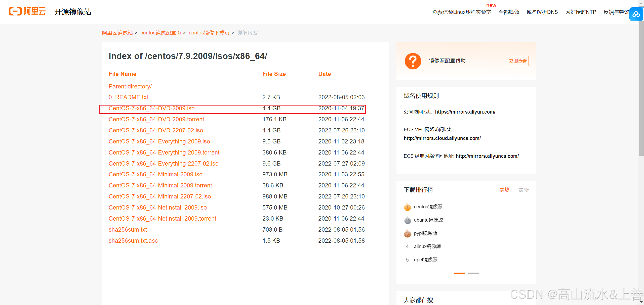Open Parent directory link
644x305 pixels.
click(x=130, y=86)
